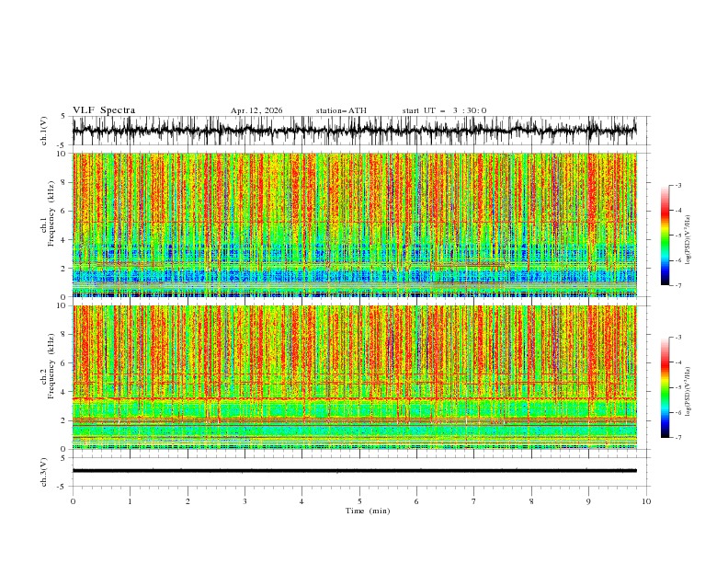The image size is (728, 563).
Task: Click the ch.2 spectrogram panel
Action: pyautogui.click(x=354, y=377)
